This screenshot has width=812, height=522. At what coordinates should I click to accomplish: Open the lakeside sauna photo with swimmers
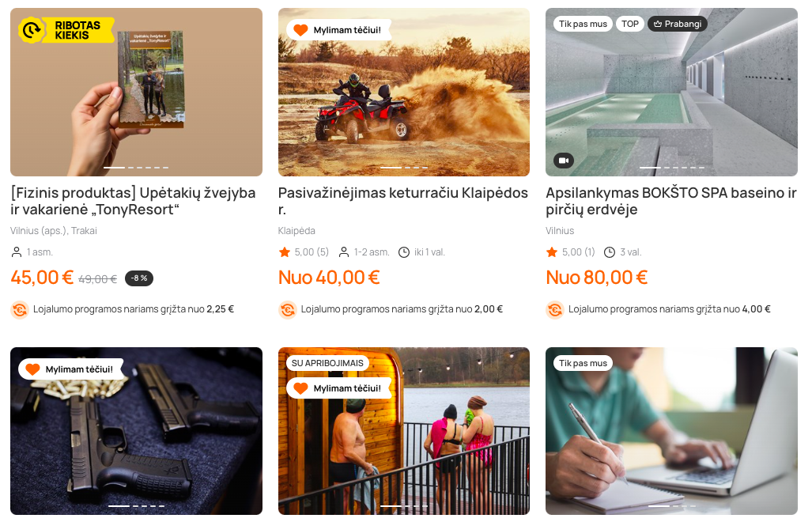(404, 431)
